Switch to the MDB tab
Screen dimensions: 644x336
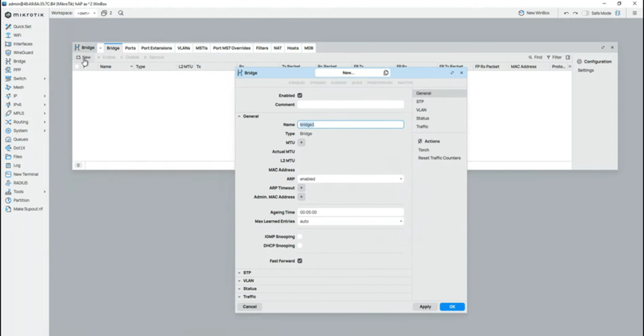[308, 48]
